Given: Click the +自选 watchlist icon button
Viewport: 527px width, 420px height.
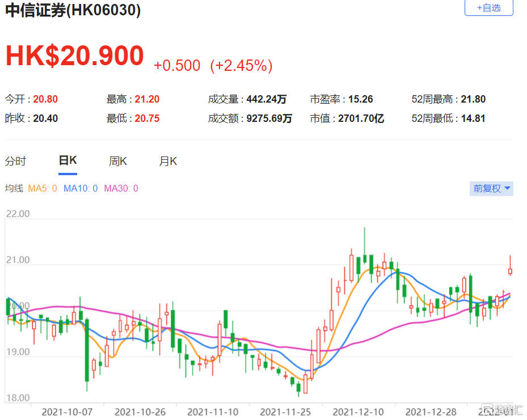Looking at the screenshot, I should (x=488, y=8).
